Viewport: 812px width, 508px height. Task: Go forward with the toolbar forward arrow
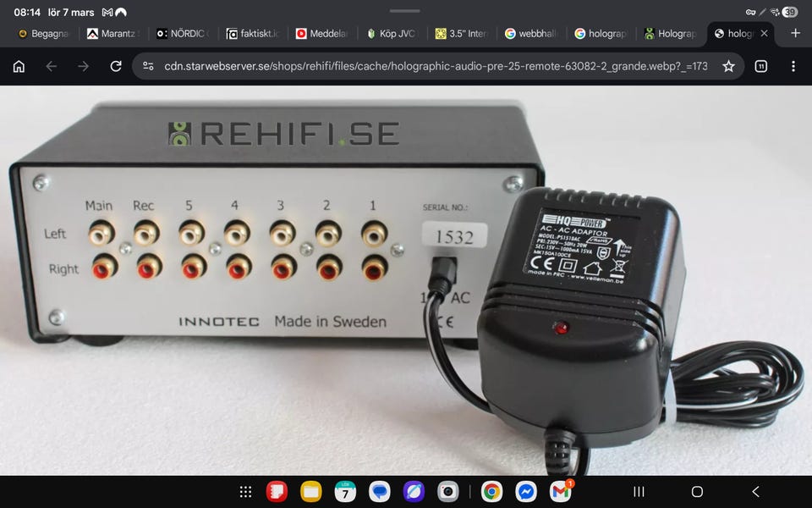pos(84,66)
